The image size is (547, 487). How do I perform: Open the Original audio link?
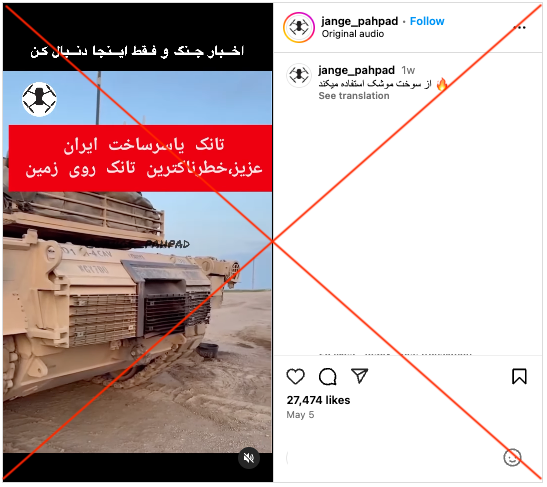tap(353, 34)
